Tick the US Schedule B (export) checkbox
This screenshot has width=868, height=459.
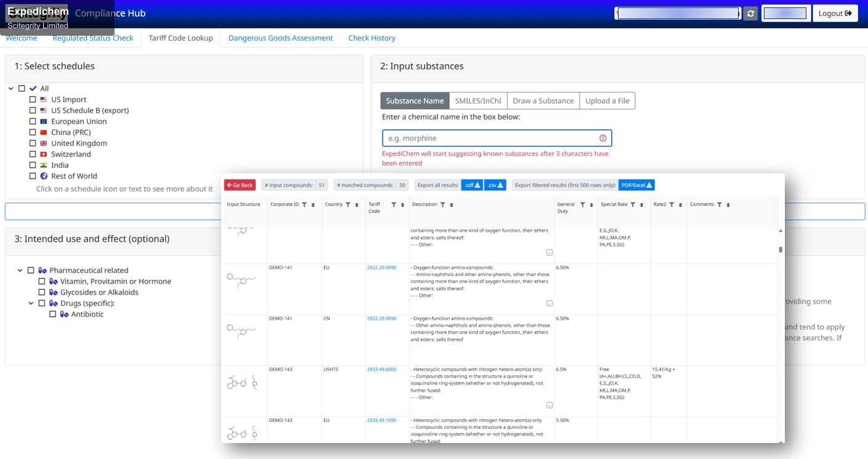33,111
